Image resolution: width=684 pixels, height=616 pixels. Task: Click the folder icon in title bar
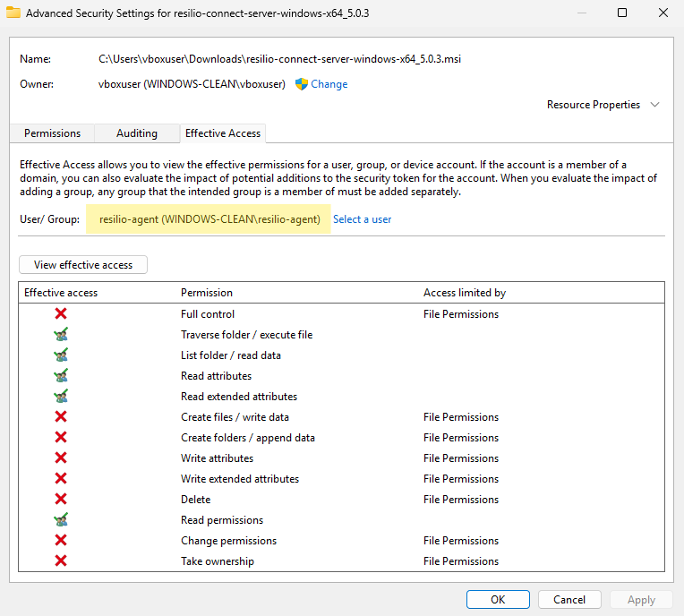click(x=13, y=13)
